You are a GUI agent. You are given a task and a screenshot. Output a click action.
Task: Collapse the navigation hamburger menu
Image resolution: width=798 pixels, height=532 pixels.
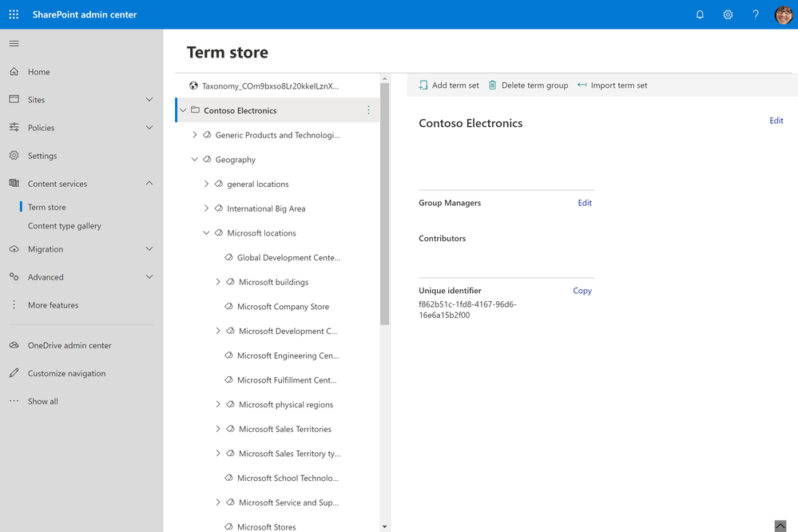(14, 43)
